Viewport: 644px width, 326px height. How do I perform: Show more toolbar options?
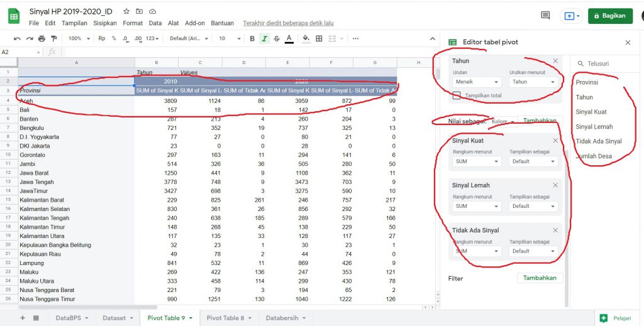(x=356, y=38)
